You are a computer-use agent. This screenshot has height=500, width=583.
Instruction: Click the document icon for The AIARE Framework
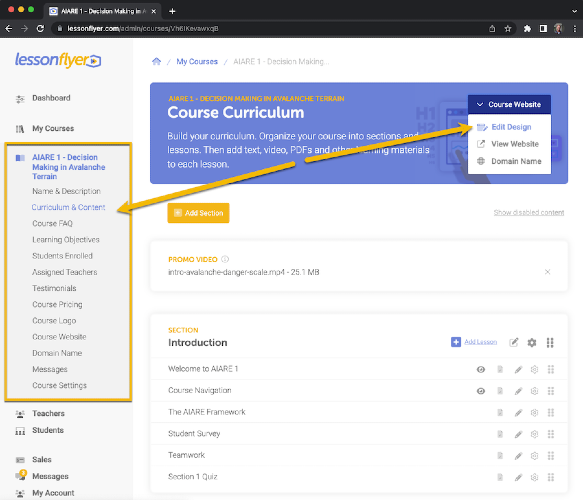point(500,413)
